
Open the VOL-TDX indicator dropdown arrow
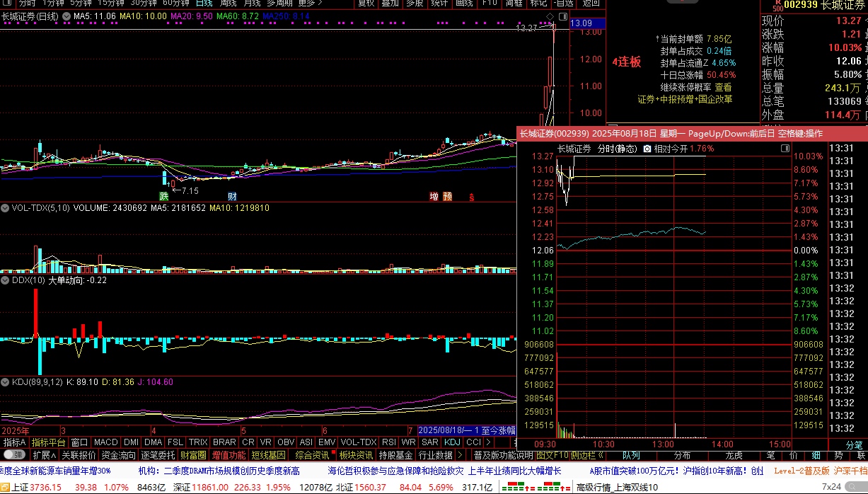click(x=5, y=208)
